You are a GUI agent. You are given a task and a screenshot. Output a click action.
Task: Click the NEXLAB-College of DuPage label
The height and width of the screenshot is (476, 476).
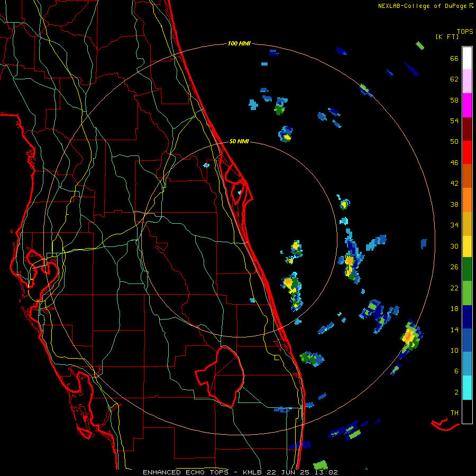click(x=422, y=6)
